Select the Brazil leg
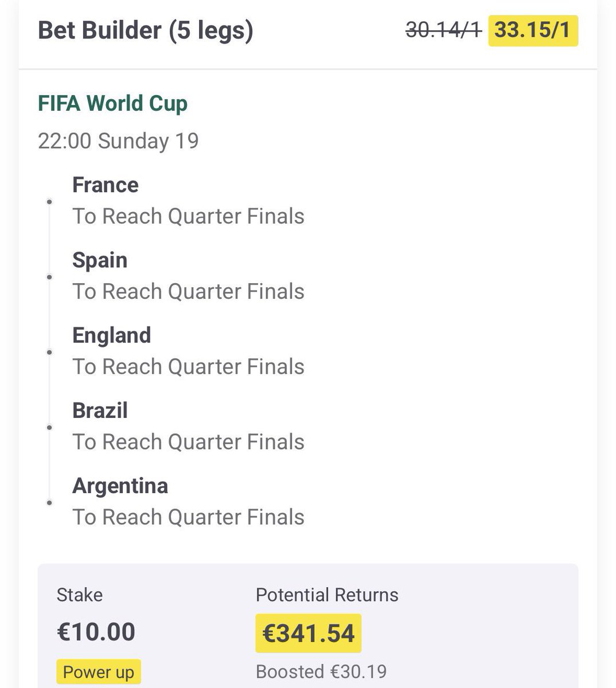 [x=188, y=426]
